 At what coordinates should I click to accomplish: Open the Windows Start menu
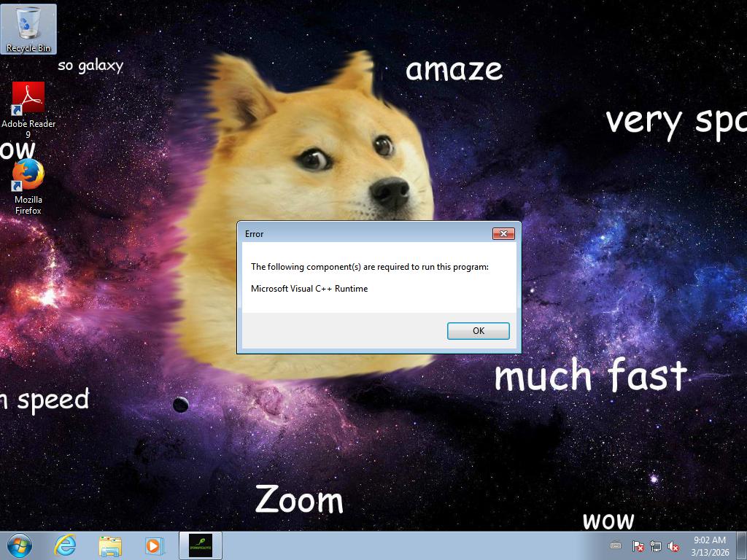(20, 545)
